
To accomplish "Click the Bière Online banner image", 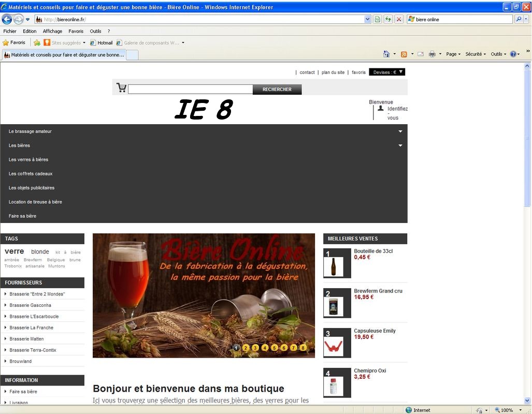I will coord(204,295).
